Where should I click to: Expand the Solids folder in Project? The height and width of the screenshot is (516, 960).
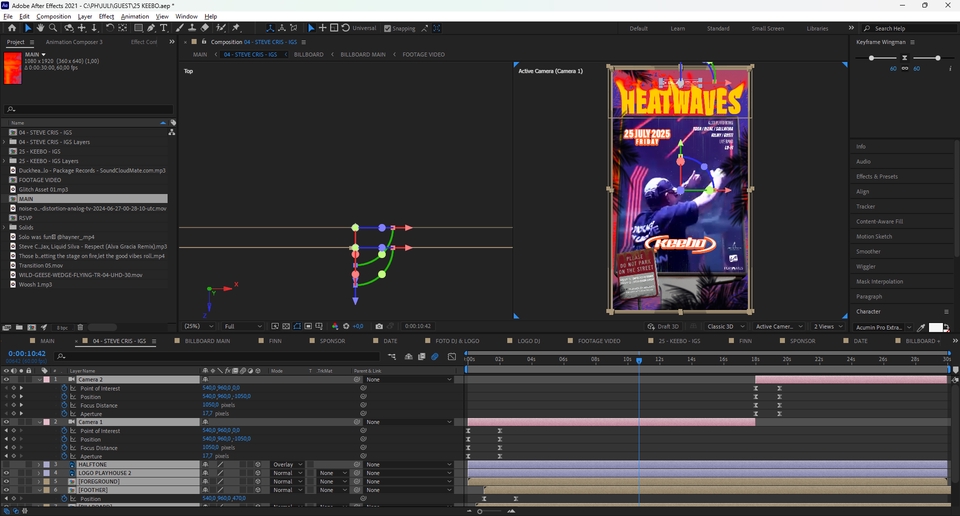point(5,228)
